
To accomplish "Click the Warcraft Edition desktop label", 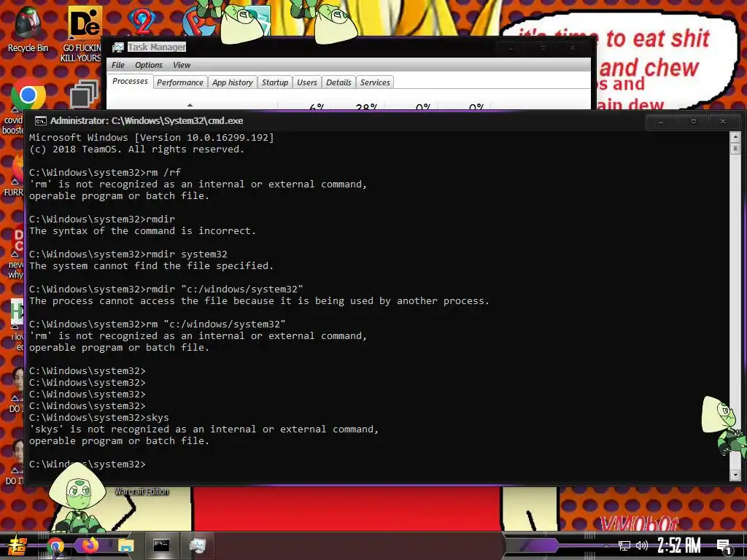I will pyautogui.click(x=142, y=491).
